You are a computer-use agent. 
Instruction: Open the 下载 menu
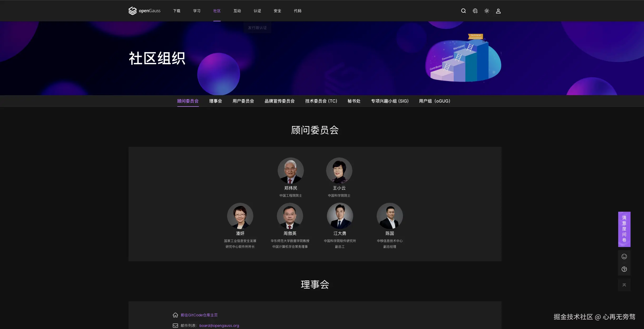pos(176,11)
